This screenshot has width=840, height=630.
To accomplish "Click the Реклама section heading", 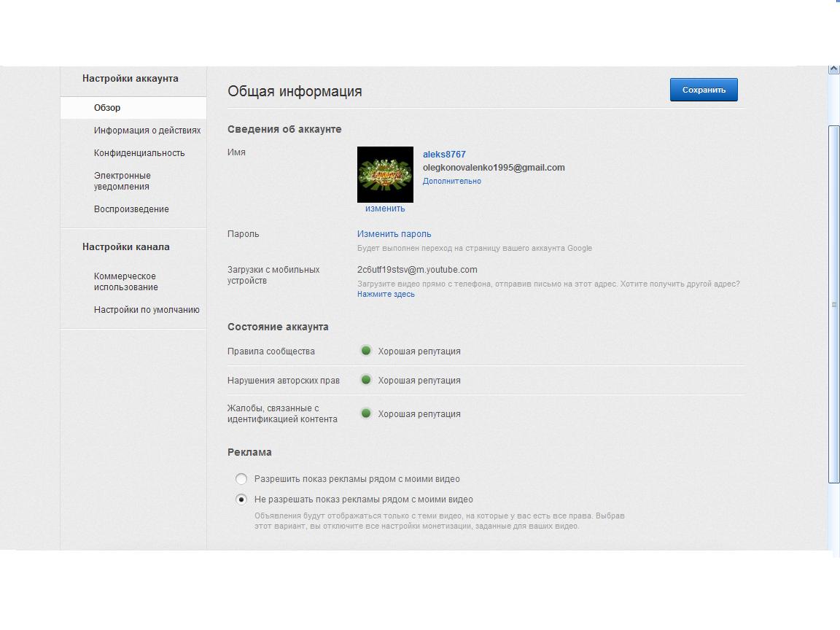I will tap(249, 452).
